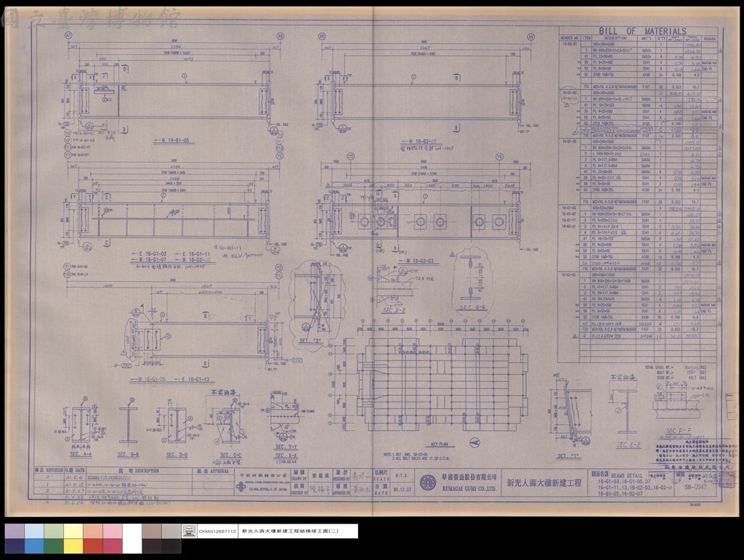This screenshot has height=560, width=744.
Task: Click the SEC. B-B I-beam section symbol
Action: (129, 424)
